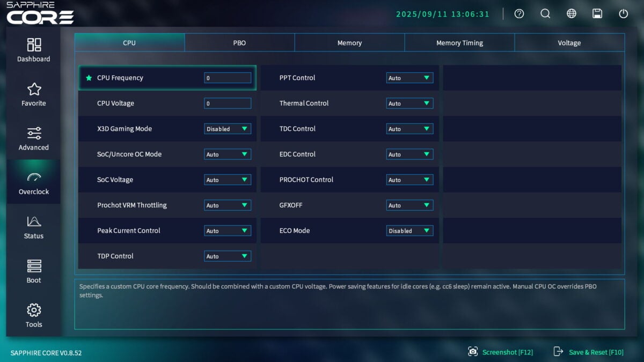Screen dimensions: 644x362
Task: Switch to the PBO tab
Action: pyautogui.click(x=239, y=43)
